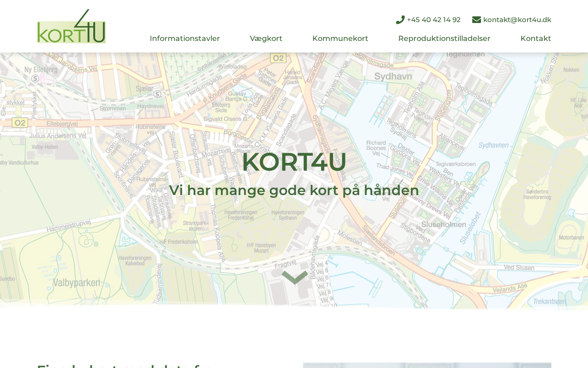This screenshot has width=588, height=368.
Task: Click the KORT4U hero heading
Action: tap(294, 162)
